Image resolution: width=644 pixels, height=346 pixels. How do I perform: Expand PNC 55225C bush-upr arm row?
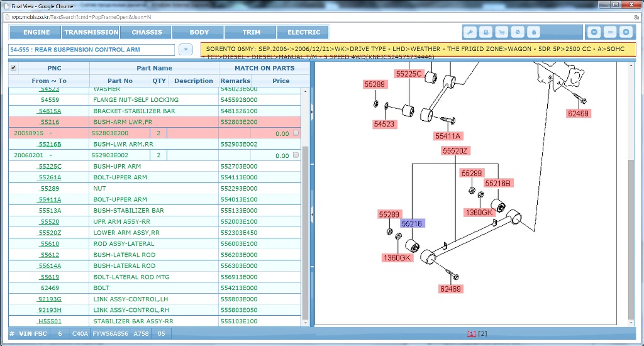point(50,167)
